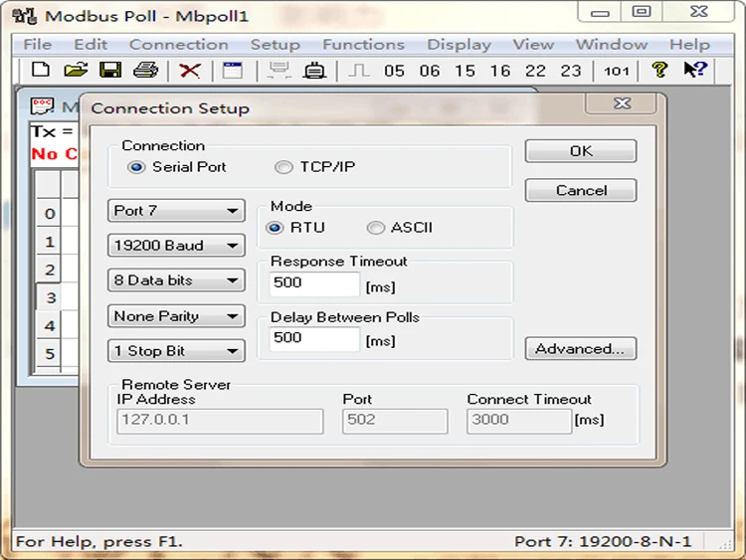746x560 pixels.
Task: Click status bar 'For Help, press F1.'
Action: 99,541
